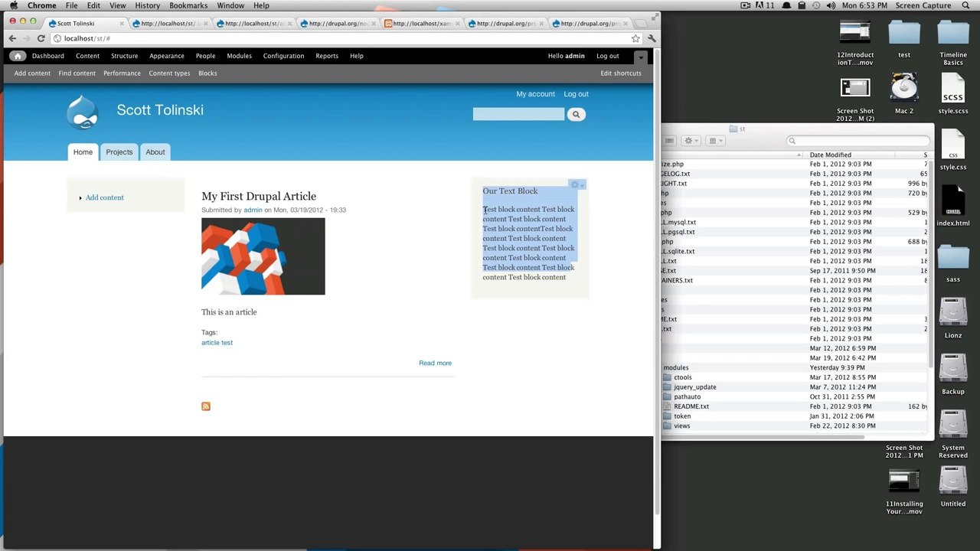
Task: Open the Modules admin menu
Action: pos(239,56)
